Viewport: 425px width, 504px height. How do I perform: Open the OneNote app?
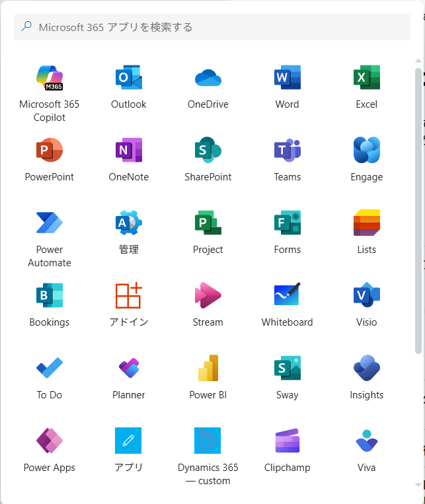[x=129, y=150]
